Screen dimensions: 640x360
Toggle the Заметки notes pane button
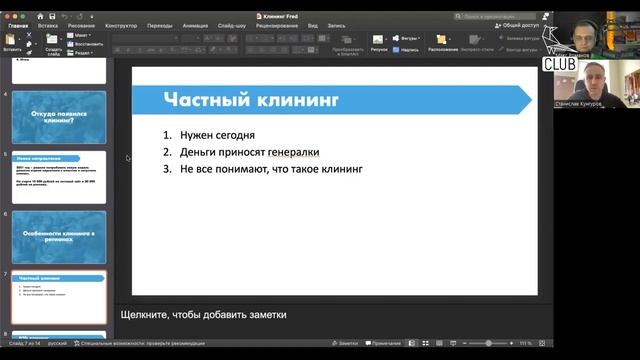coord(345,343)
